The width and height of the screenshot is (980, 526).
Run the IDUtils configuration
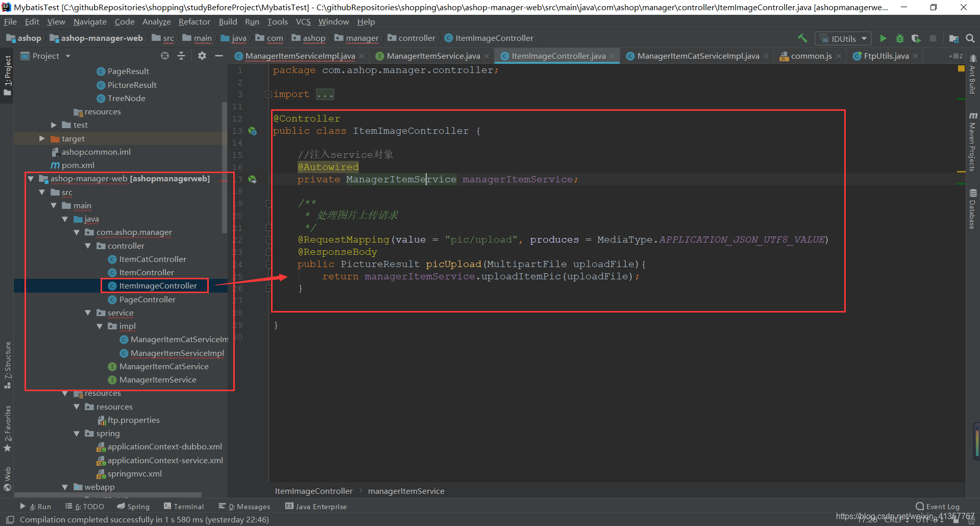[883, 38]
